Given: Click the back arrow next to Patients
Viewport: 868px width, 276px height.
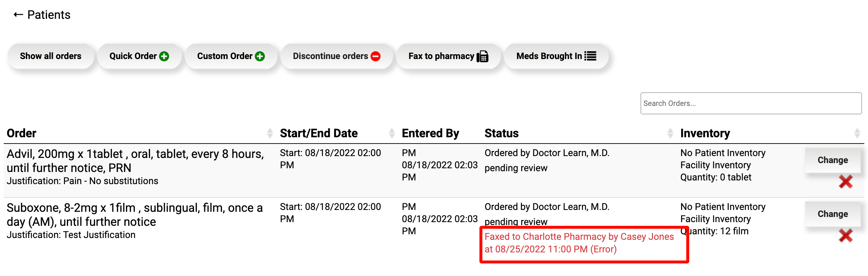Looking at the screenshot, I should click(18, 15).
